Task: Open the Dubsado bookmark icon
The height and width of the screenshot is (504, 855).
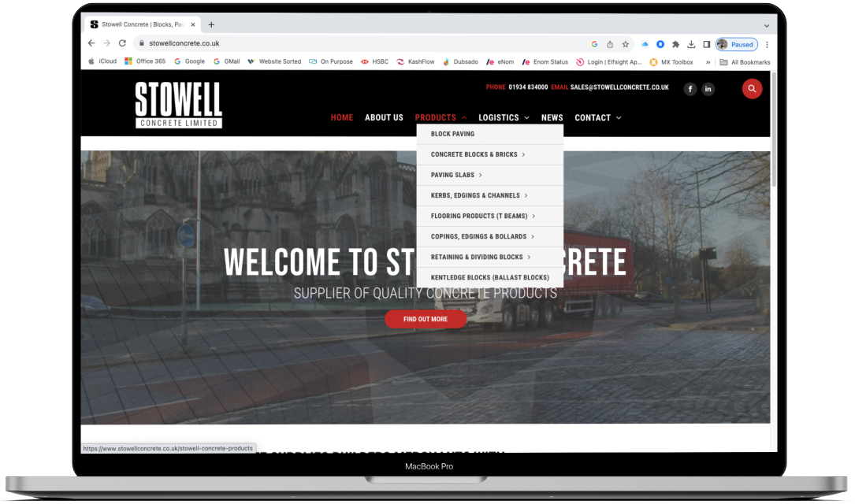Action: (x=446, y=61)
